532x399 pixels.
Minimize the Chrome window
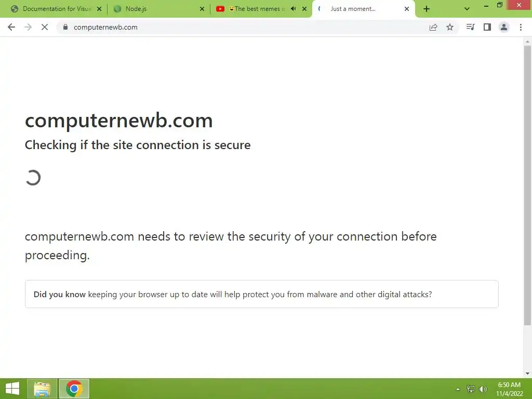[486, 6]
